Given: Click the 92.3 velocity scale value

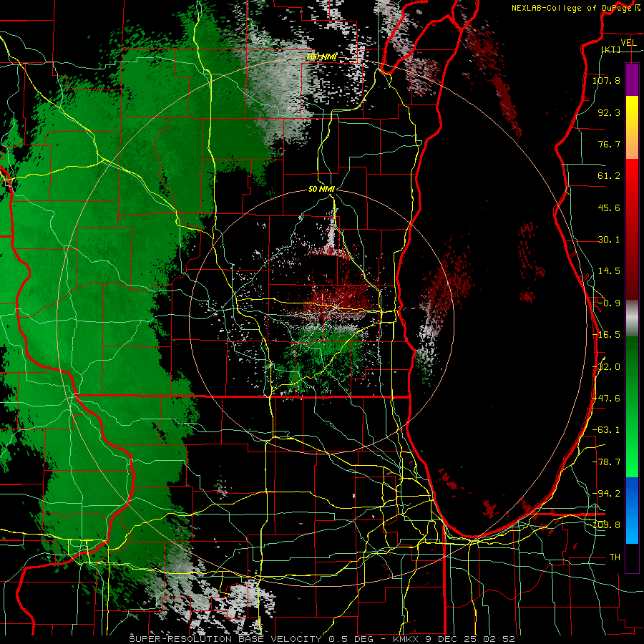Looking at the screenshot, I should tap(609, 112).
